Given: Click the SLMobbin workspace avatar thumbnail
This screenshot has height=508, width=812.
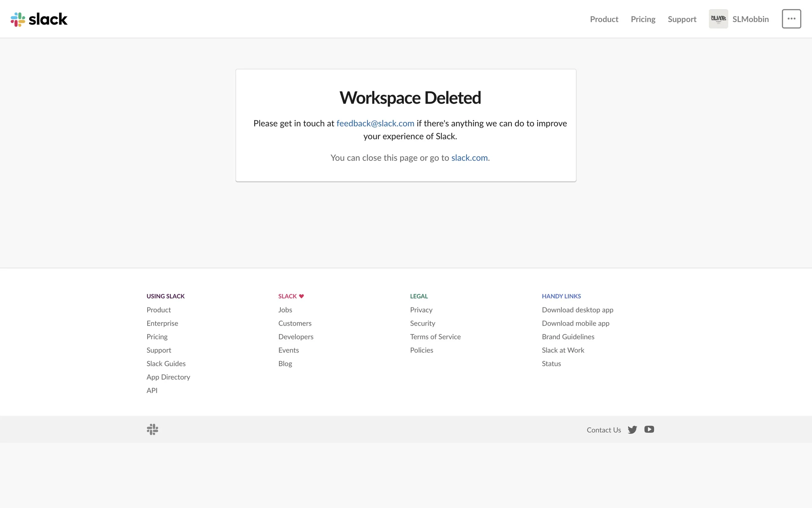Looking at the screenshot, I should point(718,19).
